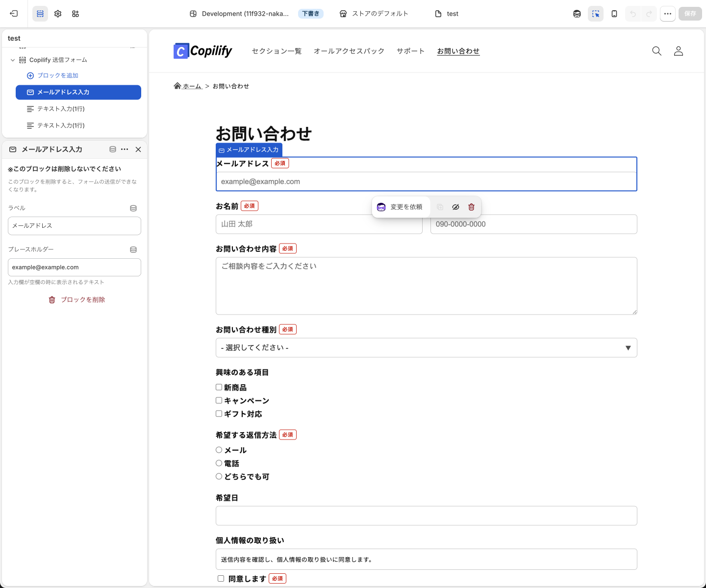The image size is (706, 588).
Task: Open the three-dot more actions menu in the top bar
Action: [668, 14]
